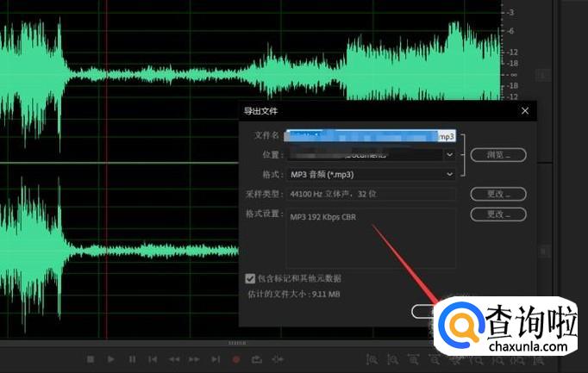Pause playback in the transport bar

pyautogui.click(x=132, y=359)
